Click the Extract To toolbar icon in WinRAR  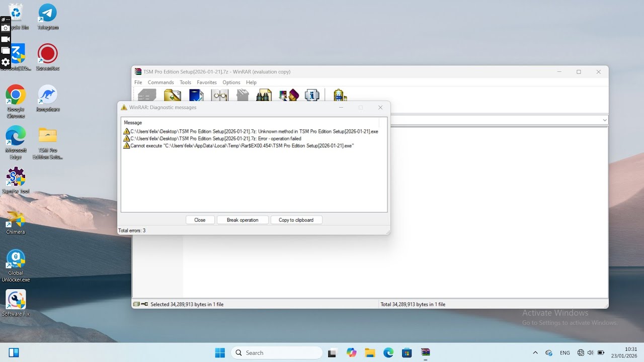[172, 95]
